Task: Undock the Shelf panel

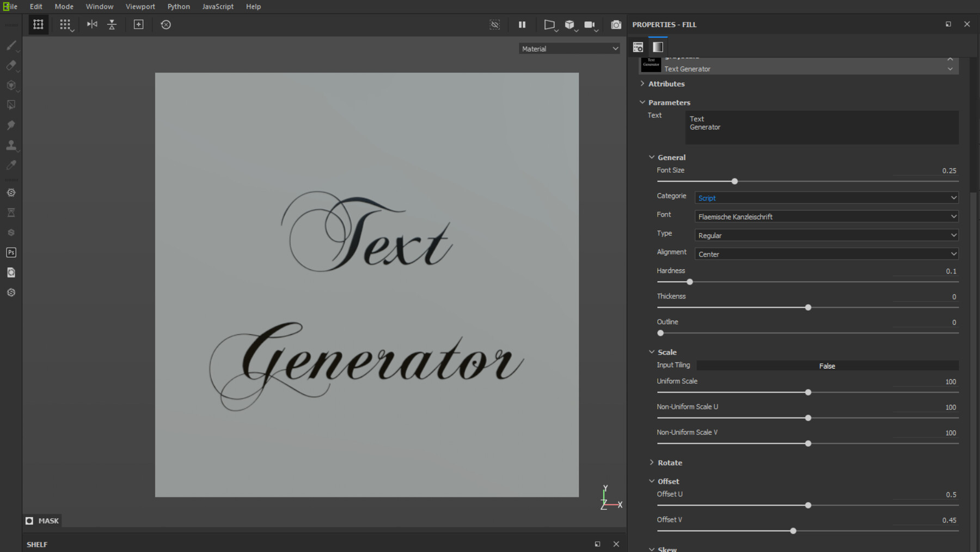Action: (598, 544)
